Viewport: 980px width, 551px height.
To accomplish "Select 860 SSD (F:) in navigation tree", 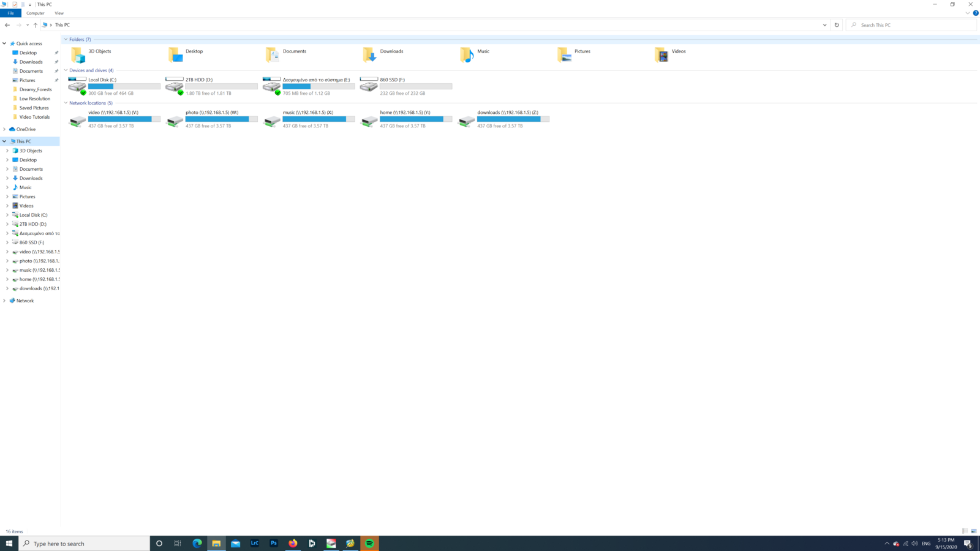I will [x=32, y=242].
